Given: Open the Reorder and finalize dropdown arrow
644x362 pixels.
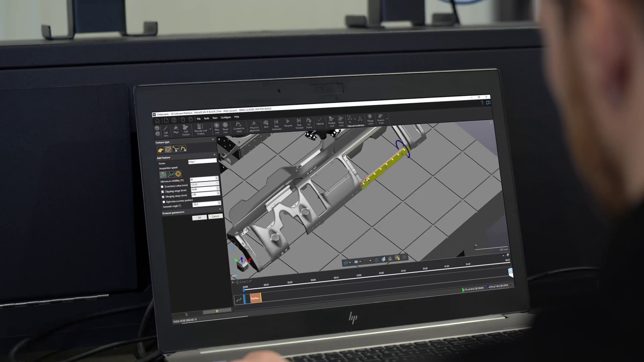Looking at the screenshot, I should tap(210, 129).
